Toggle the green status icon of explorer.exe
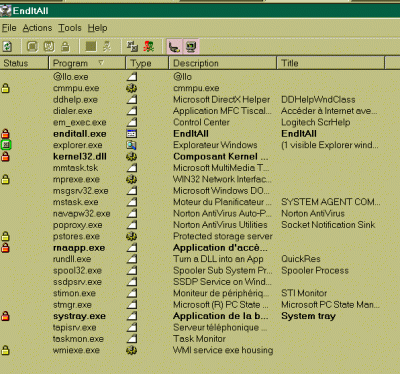Image resolution: width=400 pixels, height=374 pixels. [x=6, y=145]
